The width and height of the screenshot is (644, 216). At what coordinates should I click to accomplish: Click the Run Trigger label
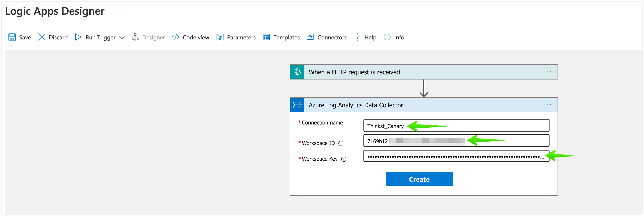[x=100, y=37]
